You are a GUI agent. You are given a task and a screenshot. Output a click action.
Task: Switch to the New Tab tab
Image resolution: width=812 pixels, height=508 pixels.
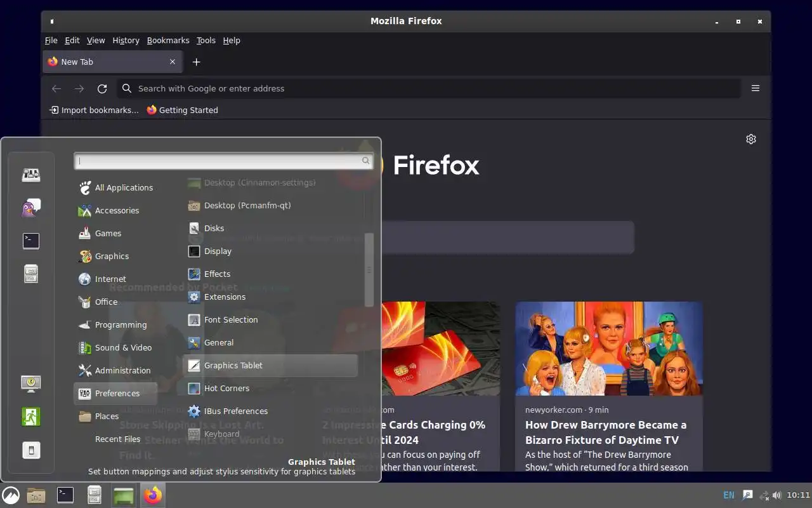click(112, 62)
